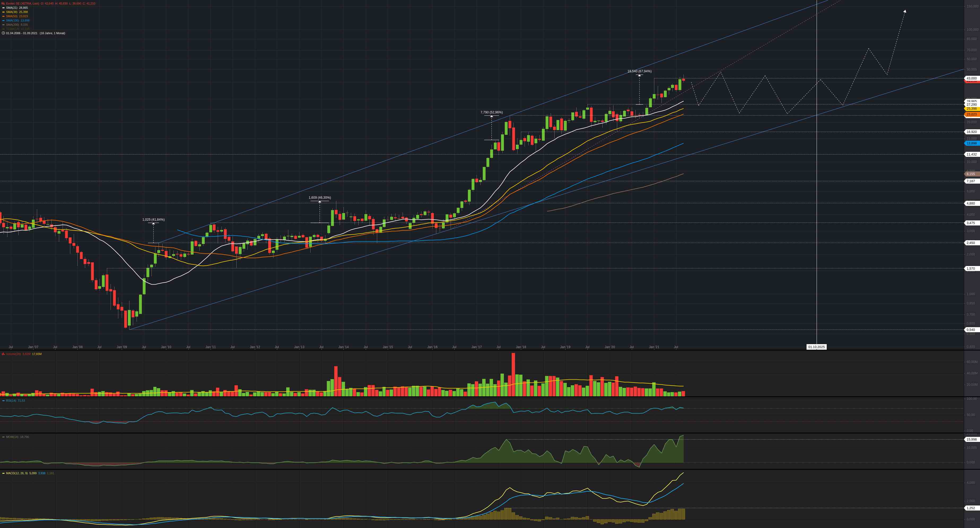Image resolution: width=980 pixels, height=528 pixels.
Task: Open the MACD(12, 26, 9) settings label
Action: point(17,473)
